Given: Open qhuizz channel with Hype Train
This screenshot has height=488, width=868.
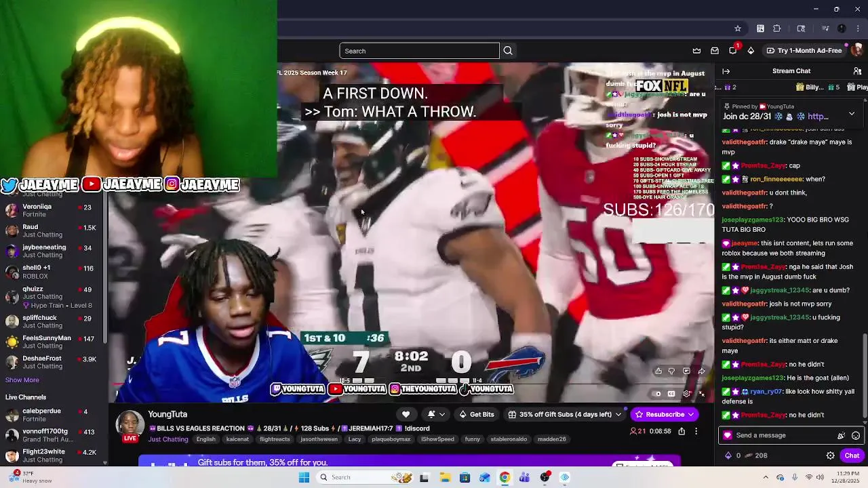Looking at the screenshot, I should [x=51, y=297].
